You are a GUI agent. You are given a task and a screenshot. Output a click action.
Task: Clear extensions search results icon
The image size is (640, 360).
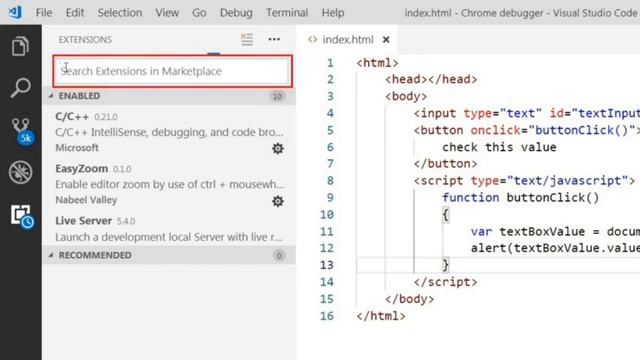point(247,39)
